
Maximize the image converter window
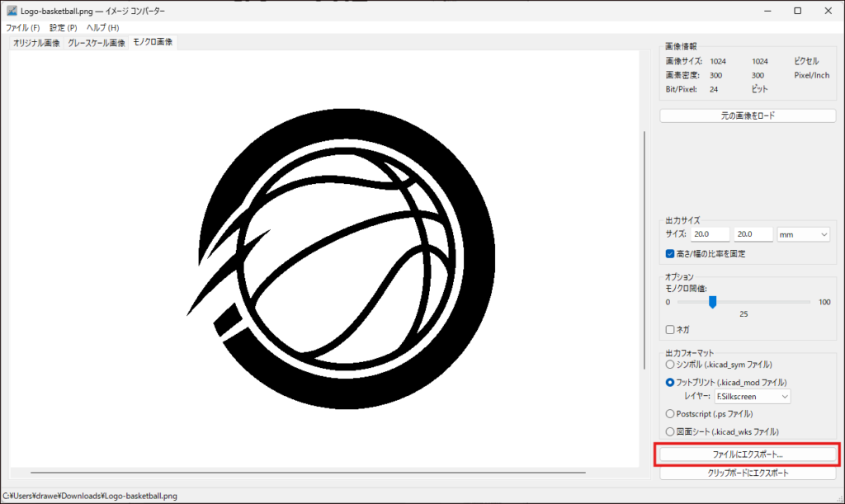coord(797,11)
